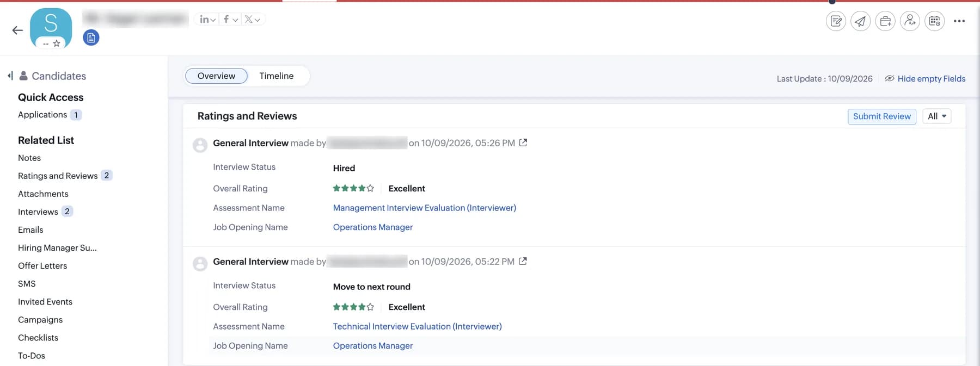Viewport: 980px width, 366px height.
Task: Open Checklists in Related List
Action: [38, 338]
